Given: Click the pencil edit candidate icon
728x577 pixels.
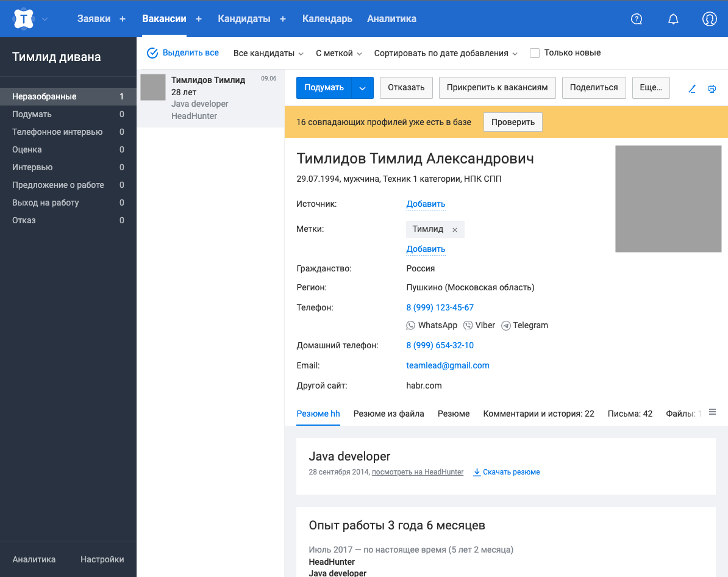Looking at the screenshot, I should coord(692,88).
